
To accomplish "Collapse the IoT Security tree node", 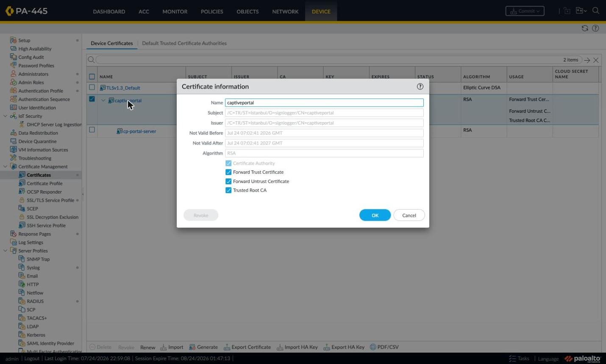I will point(5,116).
